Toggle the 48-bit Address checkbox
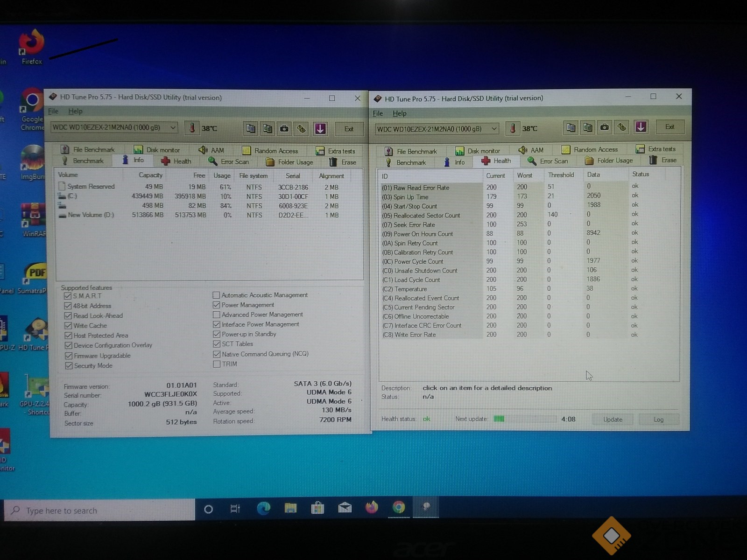The height and width of the screenshot is (560, 747). (68, 306)
